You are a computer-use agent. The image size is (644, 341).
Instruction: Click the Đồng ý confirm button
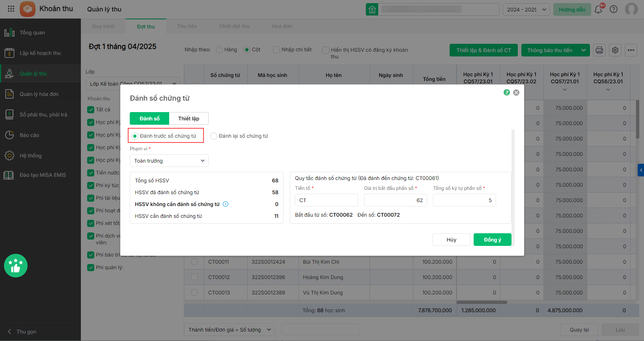(493, 240)
